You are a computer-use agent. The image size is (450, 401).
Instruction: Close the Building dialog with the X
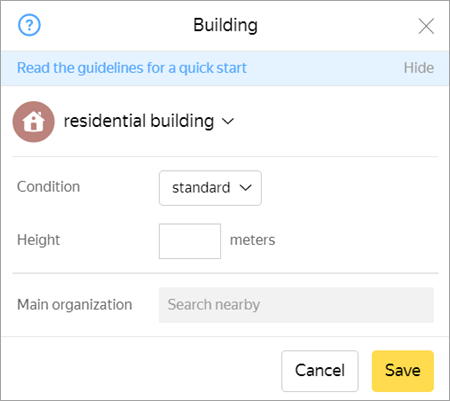click(426, 26)
